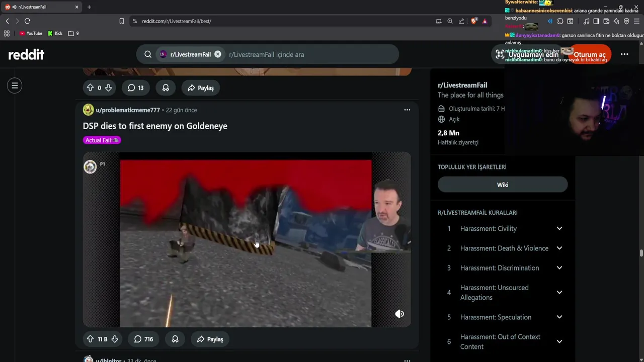The width and height of the screenshot is (644, 362).
Task: Click the search magnifier icon in Reddit search bar
Action: click(x=148, y=54)
